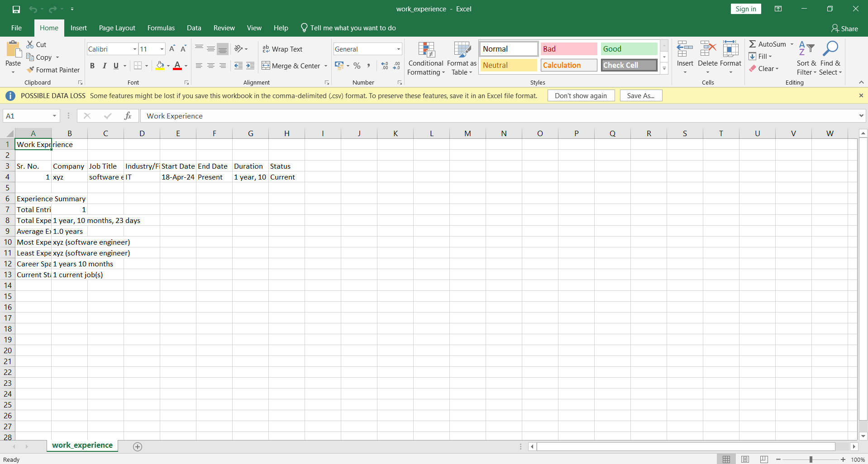This screenshot has height=464, width=868.
Task: Switch to the Formulas tab
Action: (161, 28)
